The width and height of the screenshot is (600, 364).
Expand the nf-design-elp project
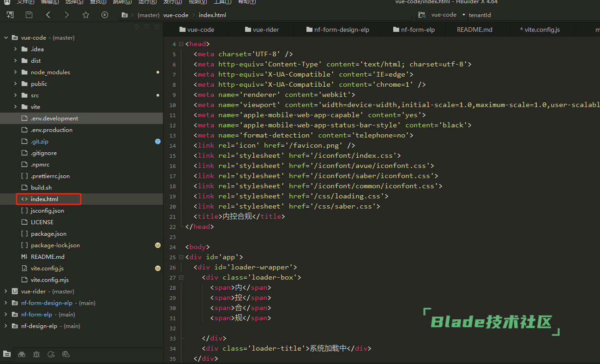click(6, 326)
